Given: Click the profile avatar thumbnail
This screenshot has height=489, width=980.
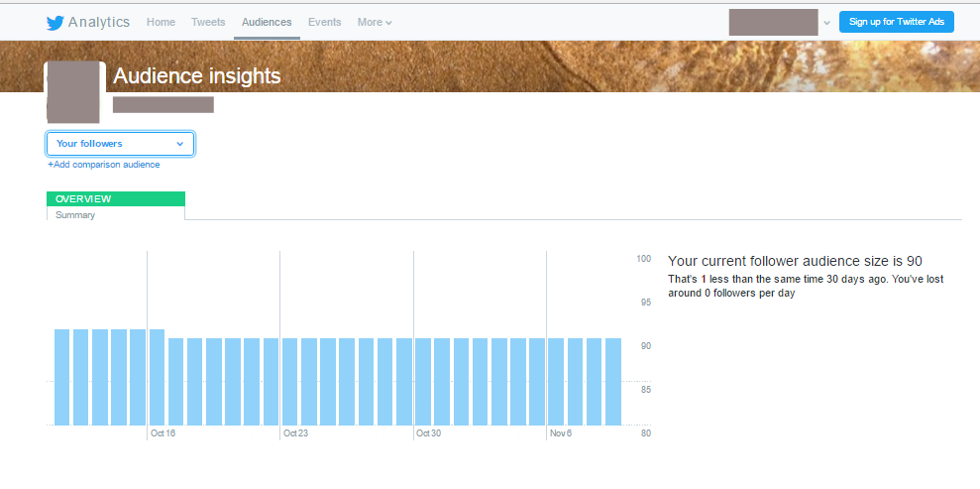Looking at the screenshot, I should [73, 92].
